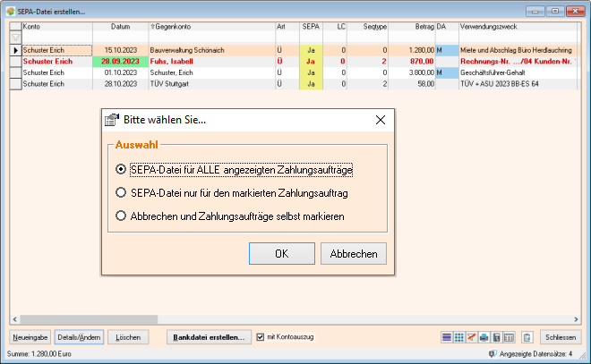Click the 'Fuhs, Isabell' cell
The width and height of the screenshot is (591, 364).
click(212, 62)
